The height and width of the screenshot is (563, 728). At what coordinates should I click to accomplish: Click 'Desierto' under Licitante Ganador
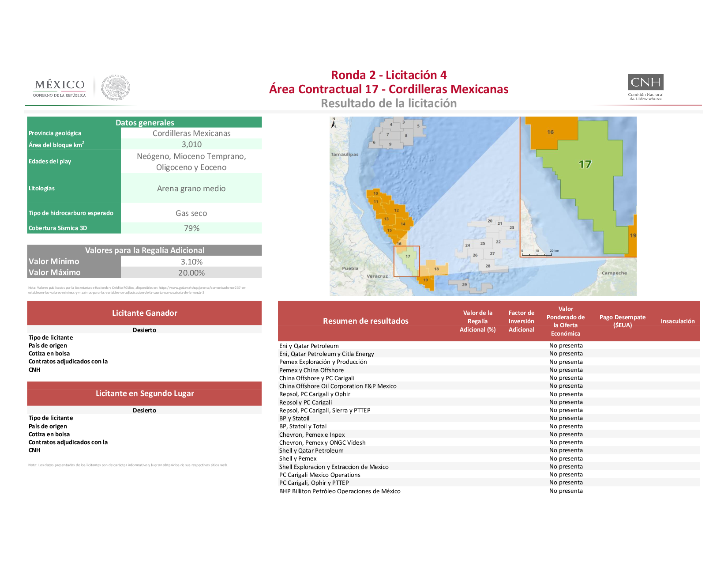tap(145, 330)
